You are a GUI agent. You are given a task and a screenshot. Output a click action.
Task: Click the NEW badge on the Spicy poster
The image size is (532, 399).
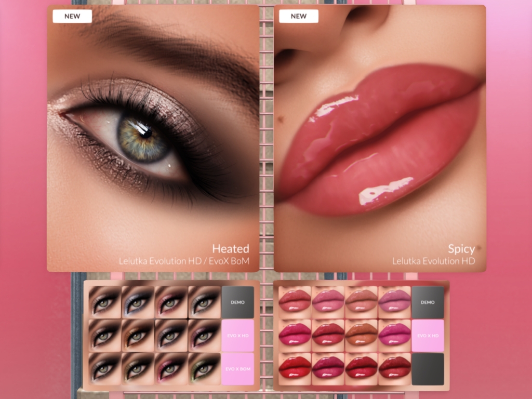299,16
